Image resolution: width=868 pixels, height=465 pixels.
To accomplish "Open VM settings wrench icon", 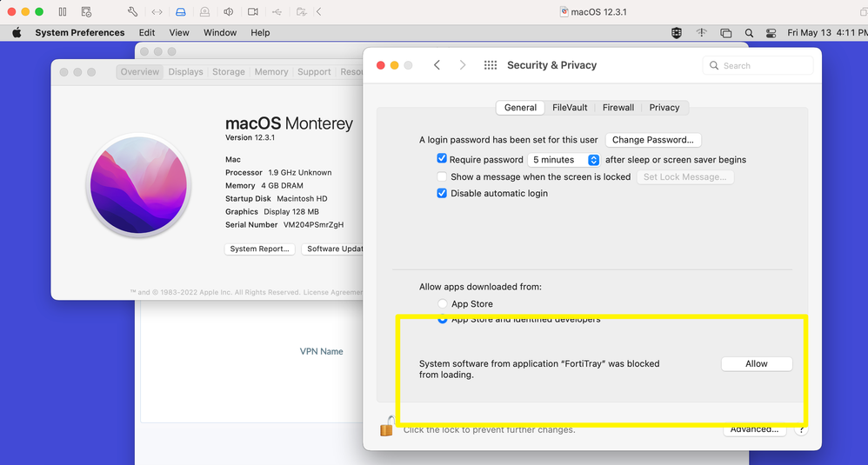I will point(132,11).
